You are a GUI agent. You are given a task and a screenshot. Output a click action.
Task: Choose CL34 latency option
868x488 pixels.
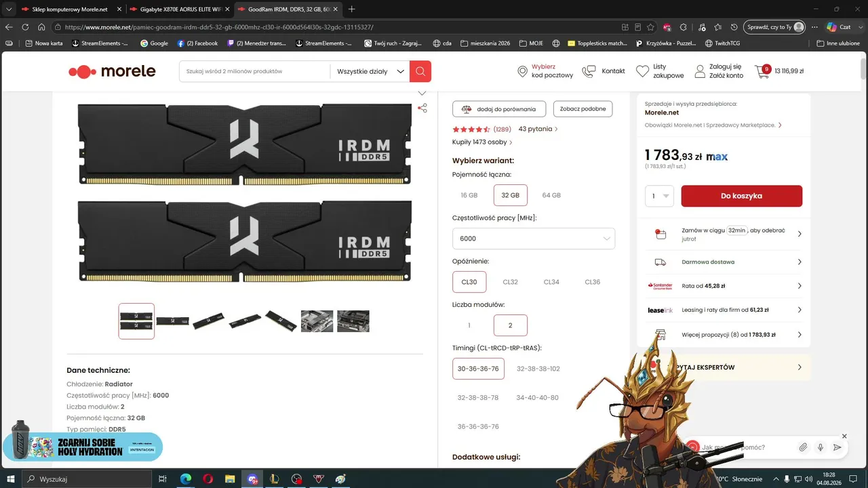551,282
